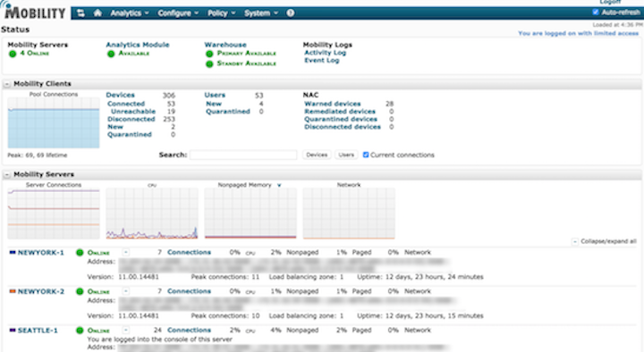This screenshot has height=352, width=644.
Task: Click Collapse/expand all toggle
Action: (575, 241)
